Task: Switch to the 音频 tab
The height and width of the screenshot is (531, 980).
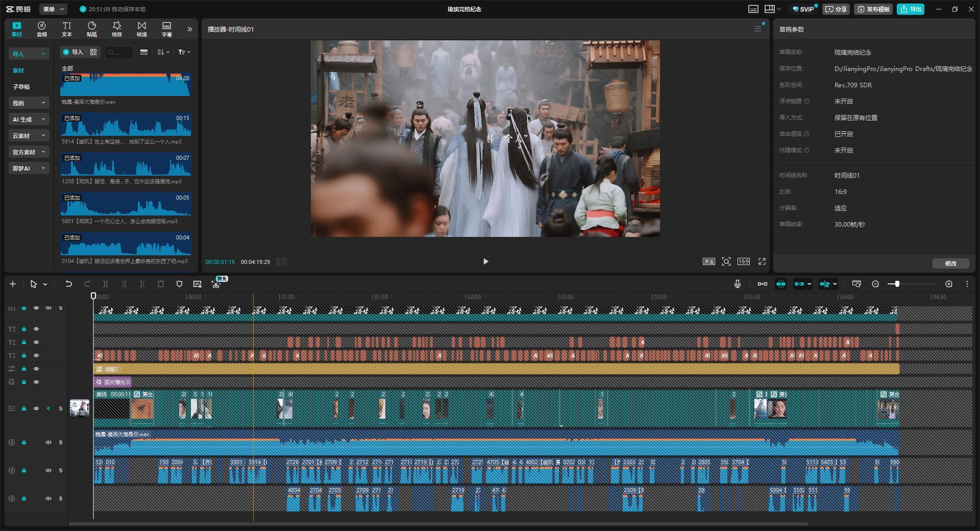Action: point(42,29)
